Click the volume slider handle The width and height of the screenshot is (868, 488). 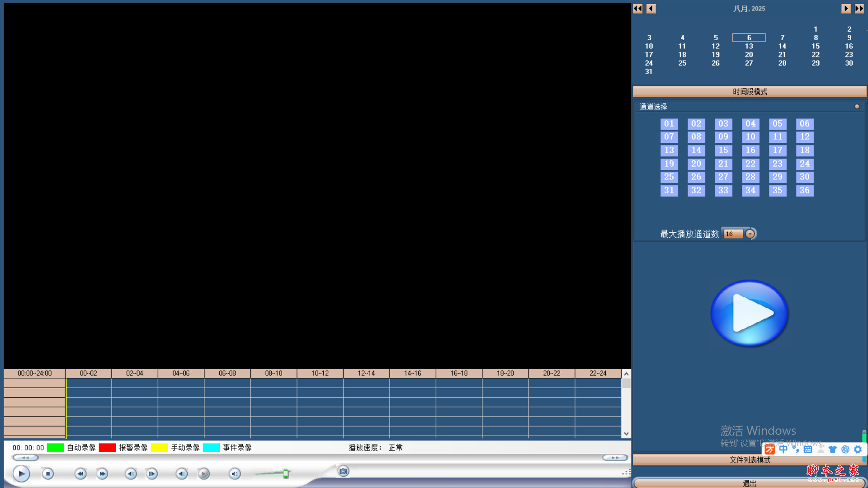[286, 474]
